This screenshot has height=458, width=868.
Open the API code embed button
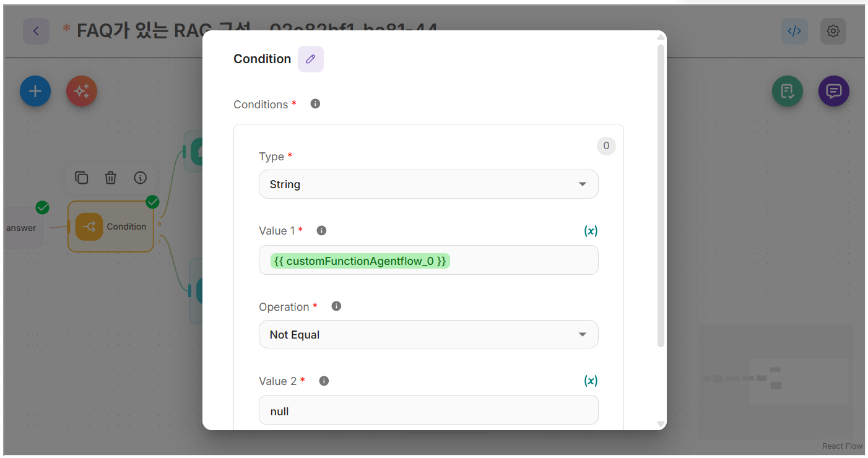(x=794, y=31)
